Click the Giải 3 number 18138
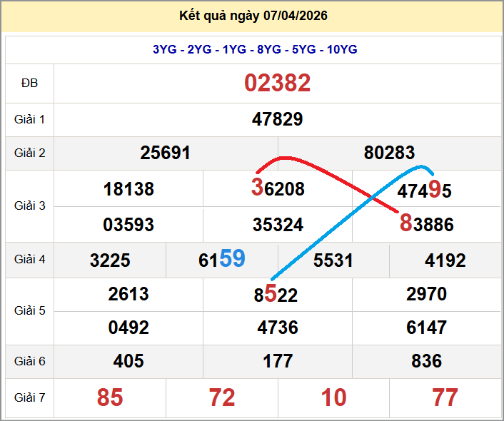This screenshot has width=504, height=421. click(x=128, y=189)
